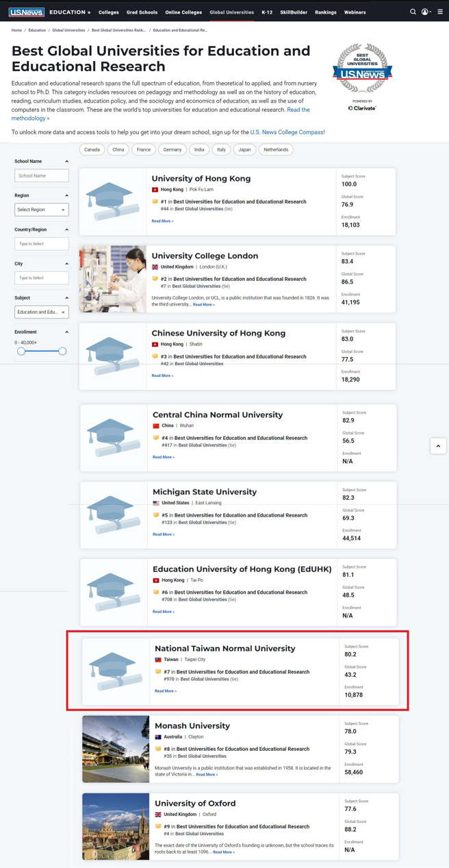Open the Select Region dropdown
The height and width of the screenshot is (868, 449).
42,210
